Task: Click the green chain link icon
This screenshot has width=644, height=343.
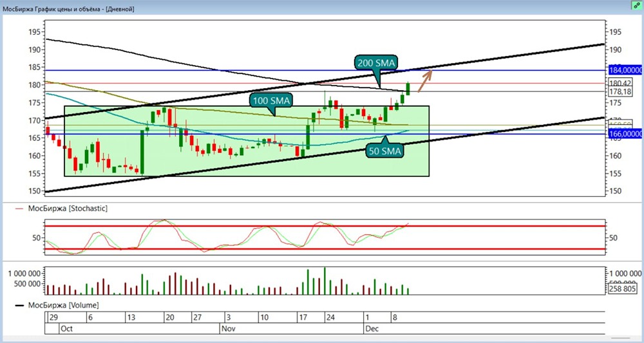Action: [x=638, y=5]
